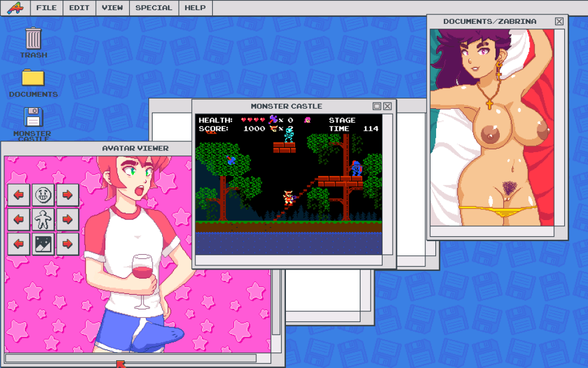Image resolution: width=588 pixels, height=368 pixels.
Task: Click the face expression icon in Avatar Viewer
Action: point(43,194)
